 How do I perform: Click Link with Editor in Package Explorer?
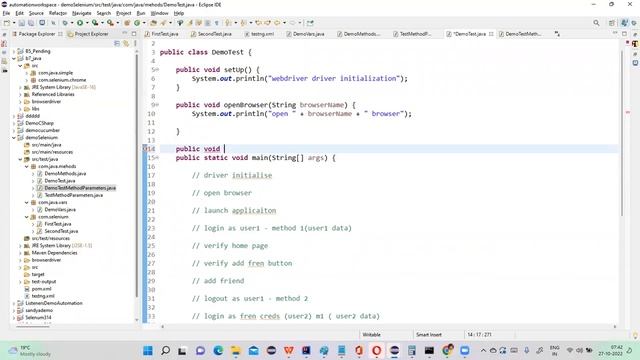pyautogui.click(x=126, y=43)
